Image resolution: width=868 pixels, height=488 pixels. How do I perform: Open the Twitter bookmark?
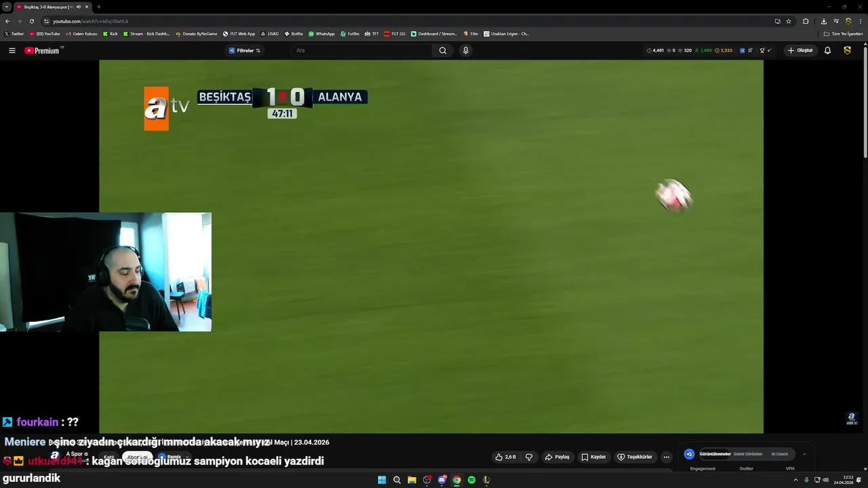tap(14, 33)
